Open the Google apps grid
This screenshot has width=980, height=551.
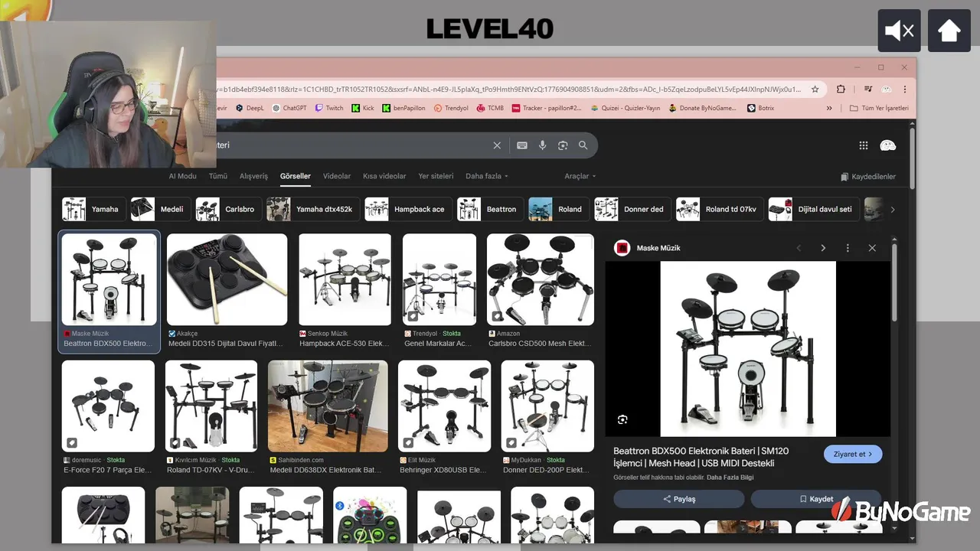(864, 145)
